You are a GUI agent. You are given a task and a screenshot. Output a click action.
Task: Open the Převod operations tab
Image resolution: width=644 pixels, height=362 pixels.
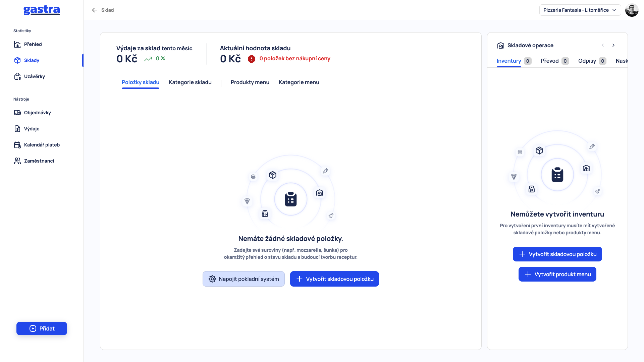point(555,61)
